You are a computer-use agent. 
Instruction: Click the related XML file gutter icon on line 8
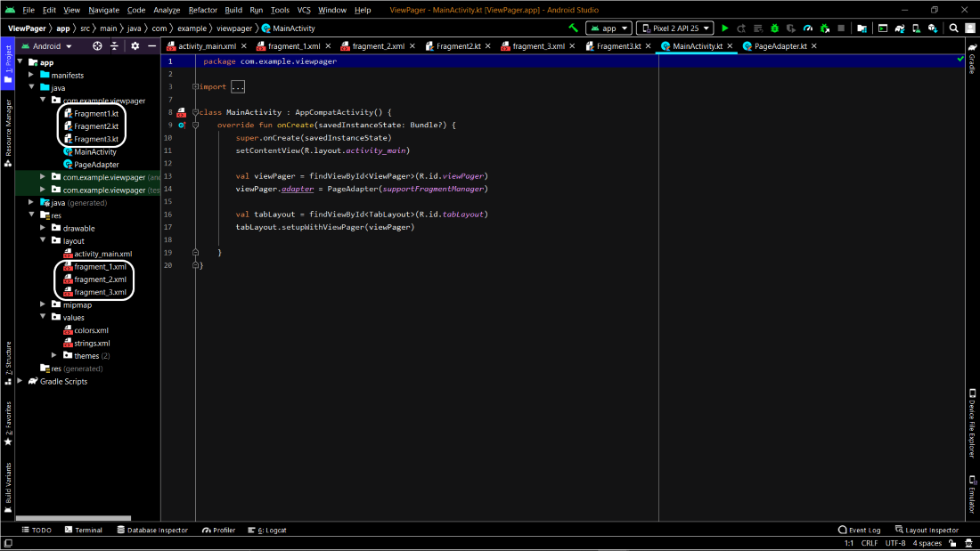click(182, 112)
